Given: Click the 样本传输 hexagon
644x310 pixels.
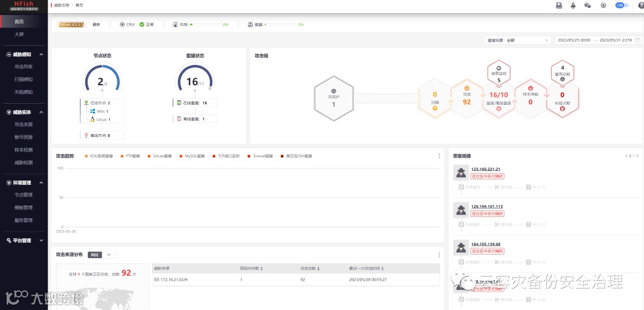Looking at the screenshot, I should [x=531, y=99].
